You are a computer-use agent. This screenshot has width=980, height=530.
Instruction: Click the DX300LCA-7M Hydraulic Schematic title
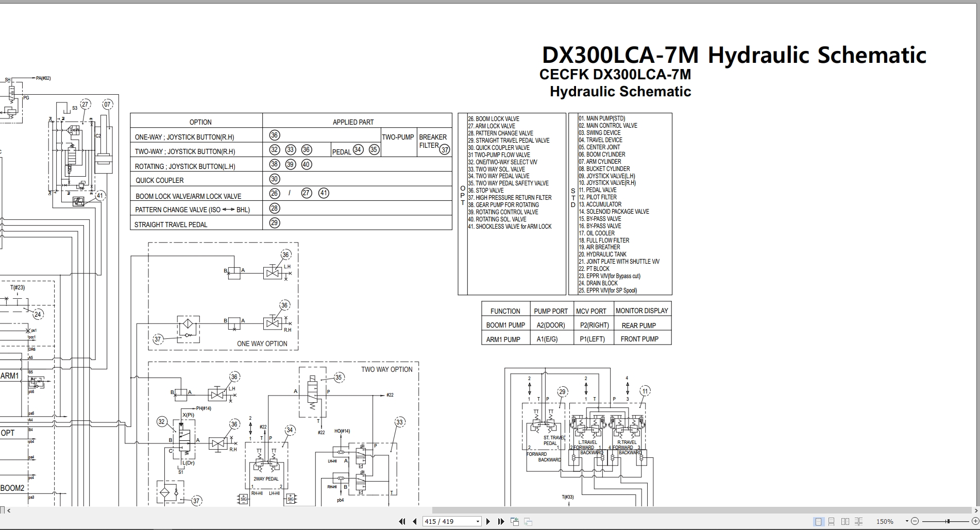tap(734, 55)
